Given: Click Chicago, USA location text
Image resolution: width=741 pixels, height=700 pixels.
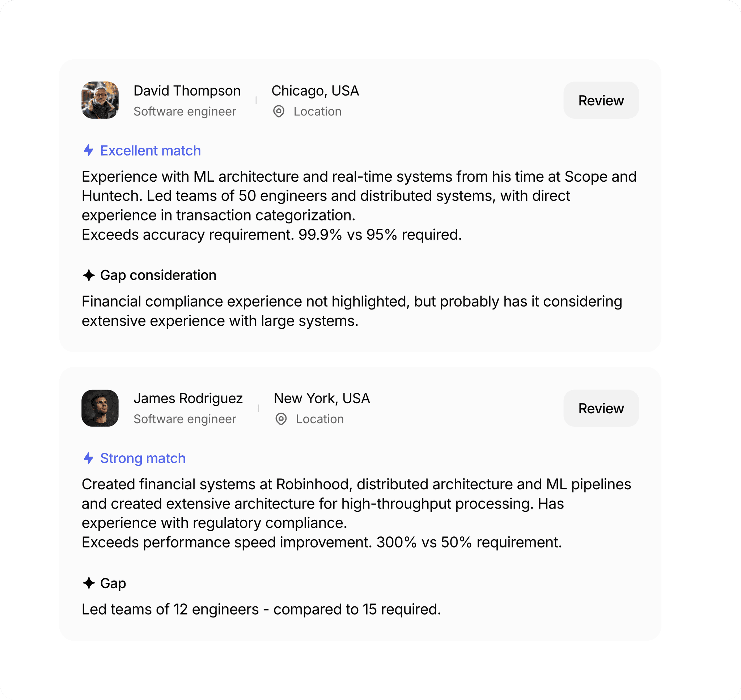Looking at the screenshot, I should tap(315, 91).
